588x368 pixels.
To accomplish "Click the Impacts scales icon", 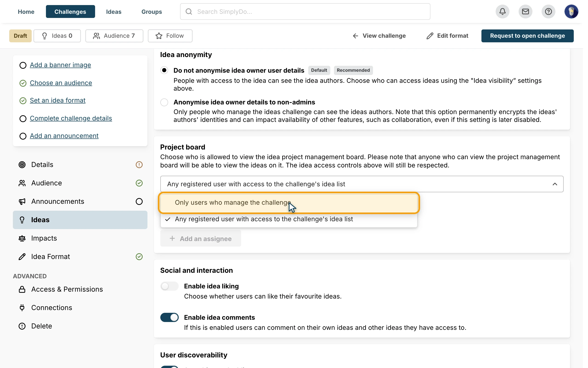I will click(22, 238).
